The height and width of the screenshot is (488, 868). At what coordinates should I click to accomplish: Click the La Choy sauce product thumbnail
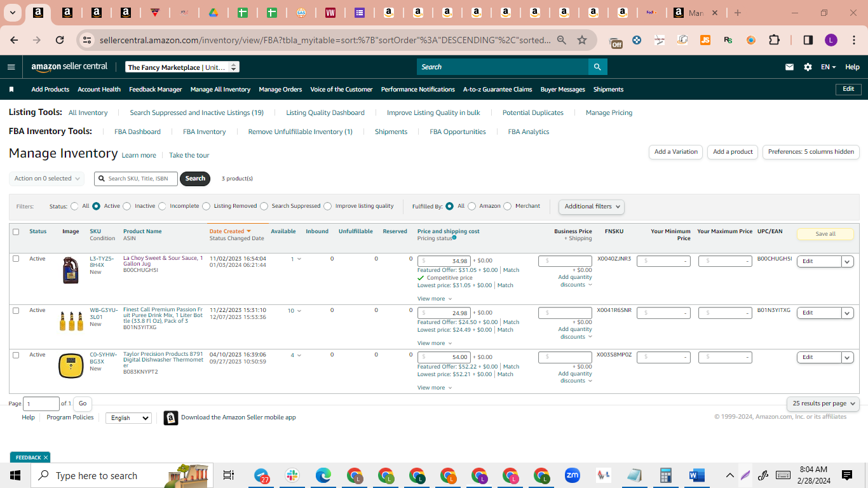71,269
